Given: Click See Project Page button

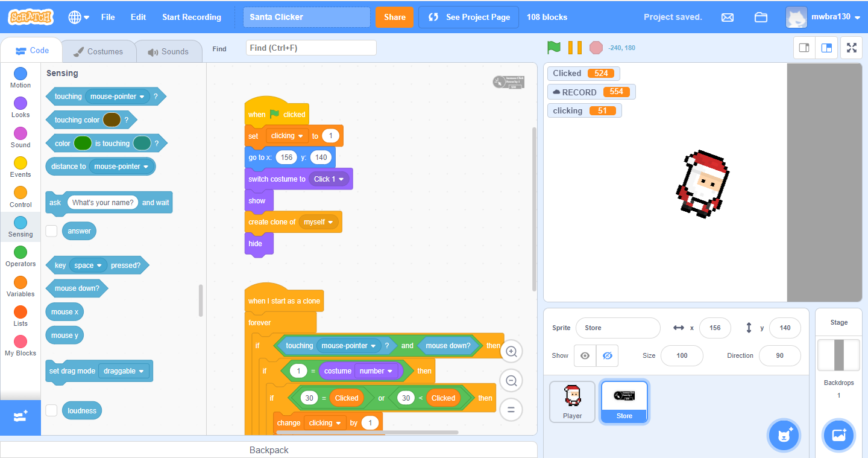Looking at the screenshot, I should pos(469,17).
